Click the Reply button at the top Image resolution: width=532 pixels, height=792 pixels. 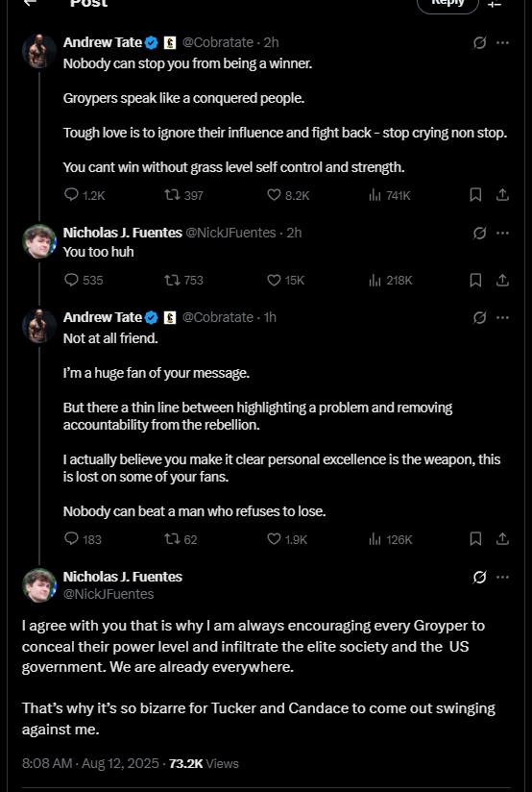447,3
